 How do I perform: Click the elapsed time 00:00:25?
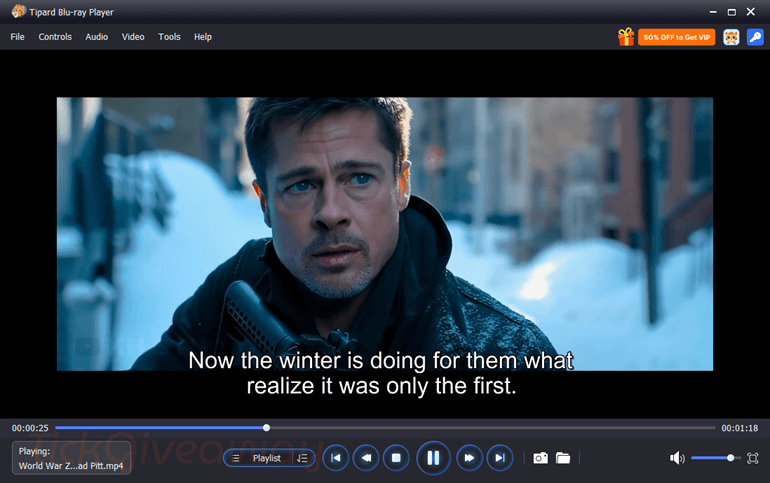click(x=30, y=428)
